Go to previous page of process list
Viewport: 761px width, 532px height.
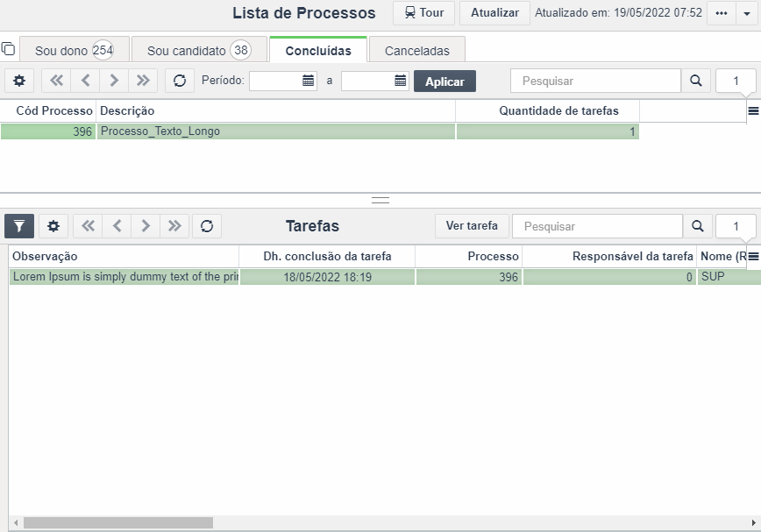[x=85, y=81]
